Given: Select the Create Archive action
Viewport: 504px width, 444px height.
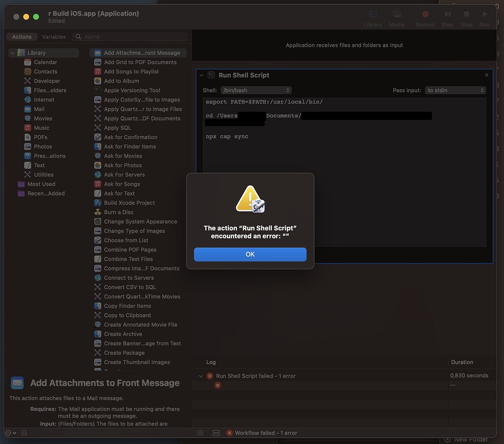Looking at the screenshot, I should (123, 334).
